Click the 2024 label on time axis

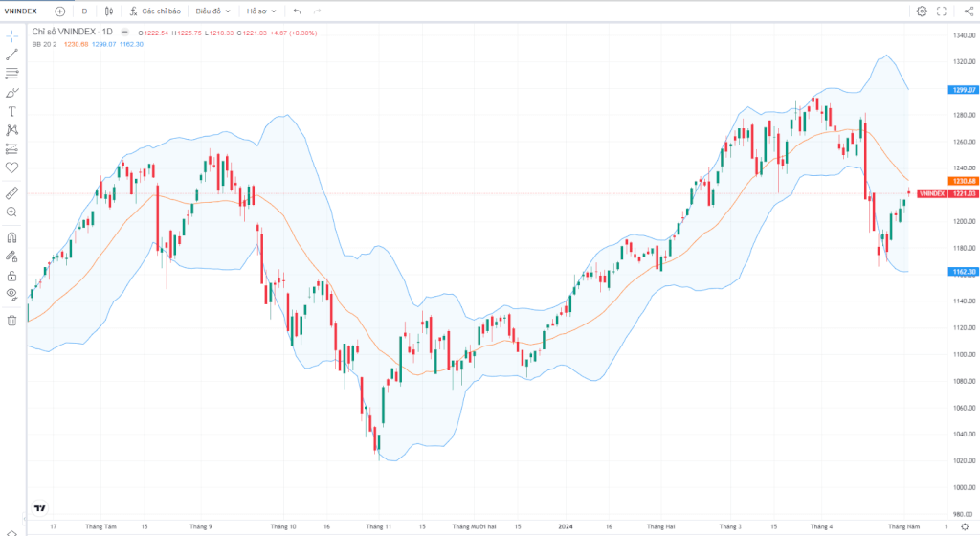(x=565, y=526)
